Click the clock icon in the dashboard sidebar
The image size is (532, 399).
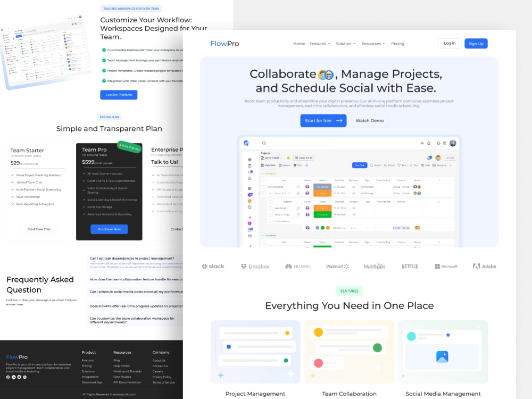click(x=250, y=178)
